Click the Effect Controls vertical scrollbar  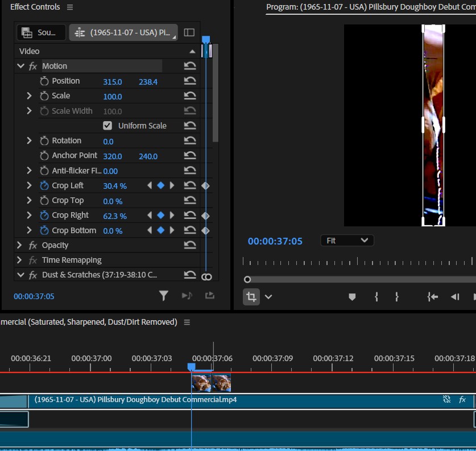point(216,93)
